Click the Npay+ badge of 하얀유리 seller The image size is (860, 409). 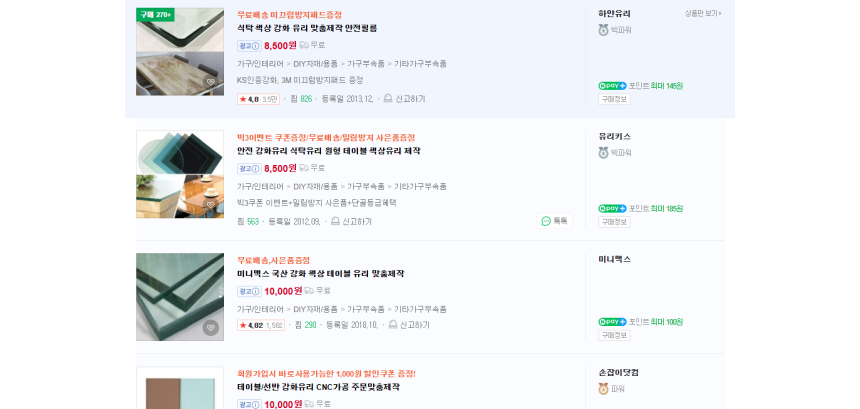612,86
